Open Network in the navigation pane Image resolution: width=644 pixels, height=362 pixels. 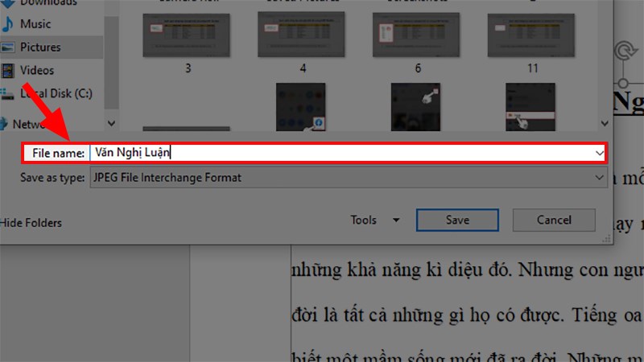28,124
